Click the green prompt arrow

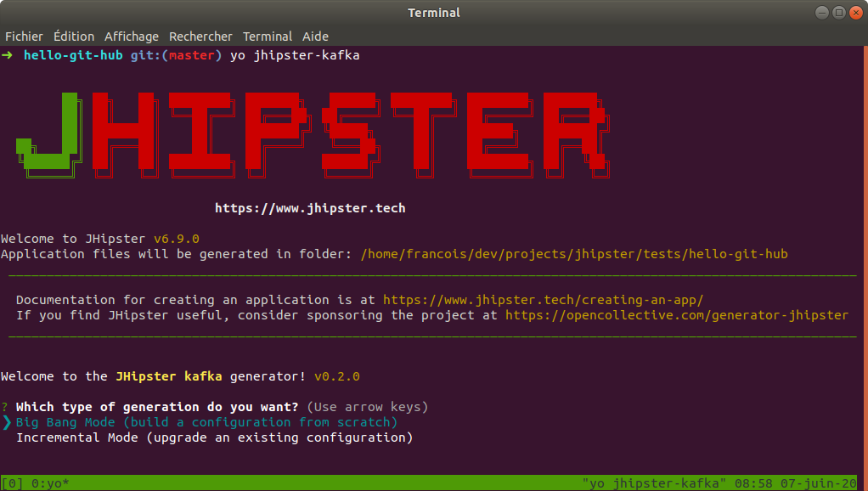coord(7,55)
